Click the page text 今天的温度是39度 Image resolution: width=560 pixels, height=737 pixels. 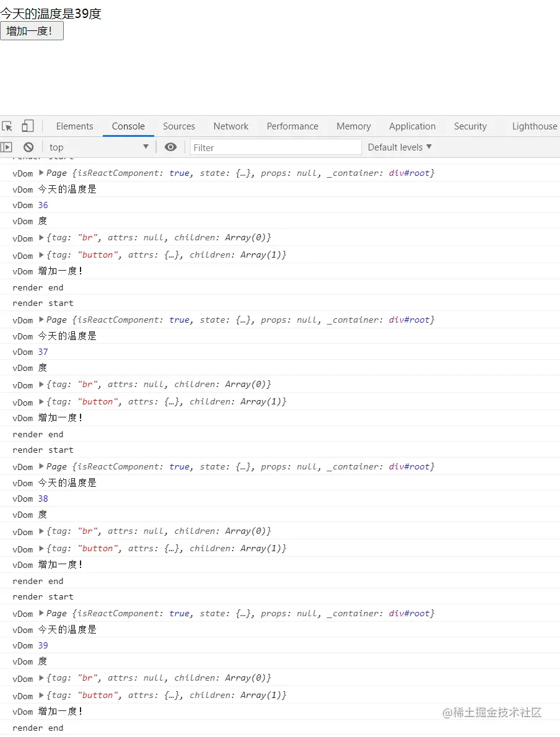(51, 14)
